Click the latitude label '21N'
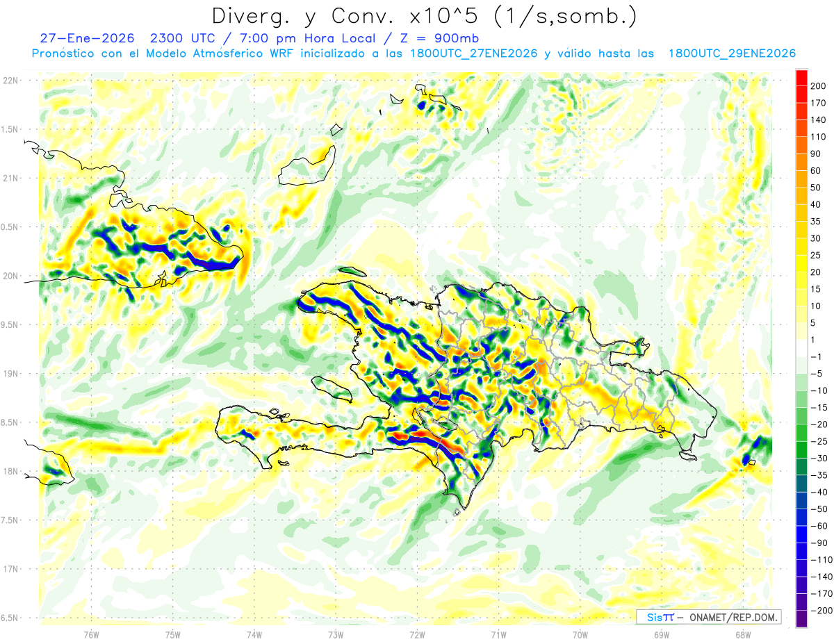This screenshot has height=644, width=834. (10, 178)
